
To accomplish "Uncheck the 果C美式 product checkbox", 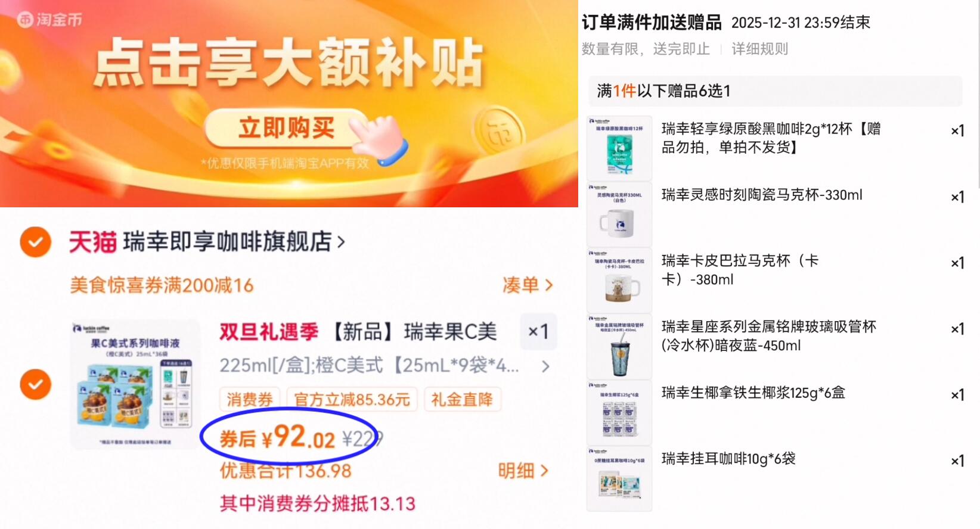I will coord(36,384).
